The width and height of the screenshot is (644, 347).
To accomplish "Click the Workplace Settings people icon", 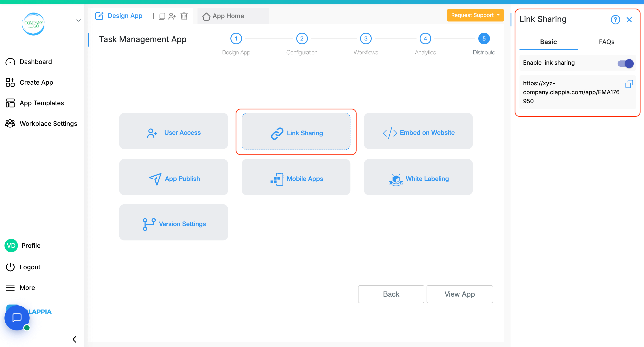I will (10, 124).
